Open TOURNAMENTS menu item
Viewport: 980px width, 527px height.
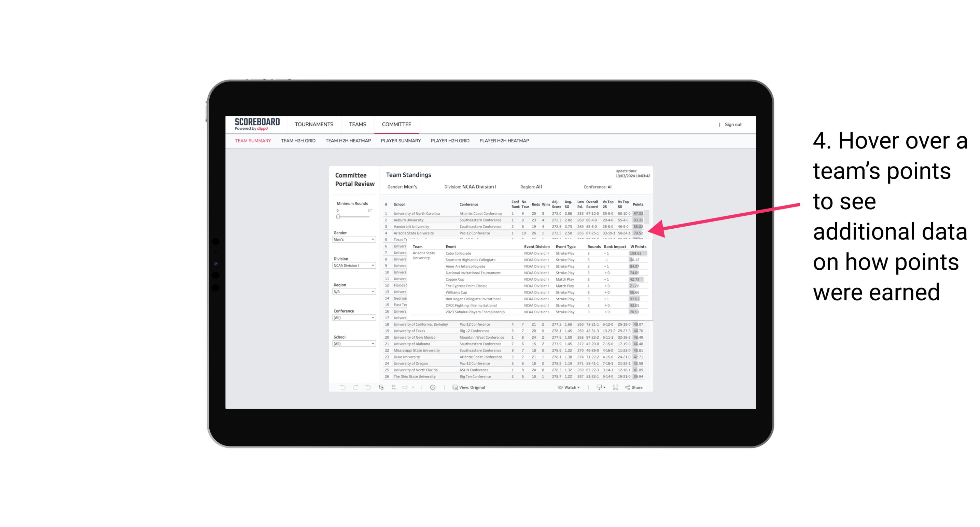click(313, 123)
